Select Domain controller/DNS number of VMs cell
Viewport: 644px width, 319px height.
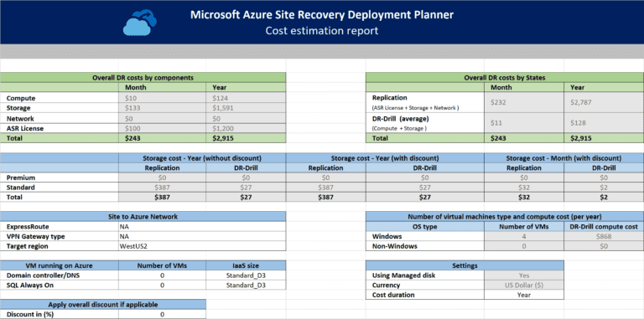coord(162,275)
